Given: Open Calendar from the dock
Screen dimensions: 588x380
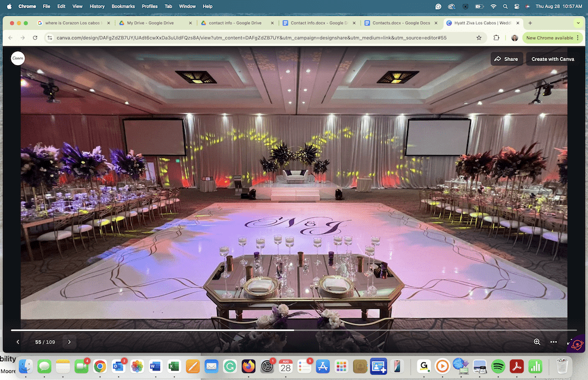Looking at the screenshot, I should click(285, 366).
